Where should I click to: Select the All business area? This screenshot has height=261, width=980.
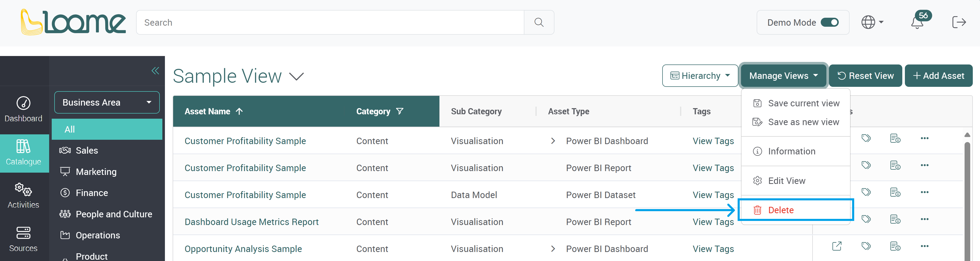pyautogui.click(x=107, y=129)
